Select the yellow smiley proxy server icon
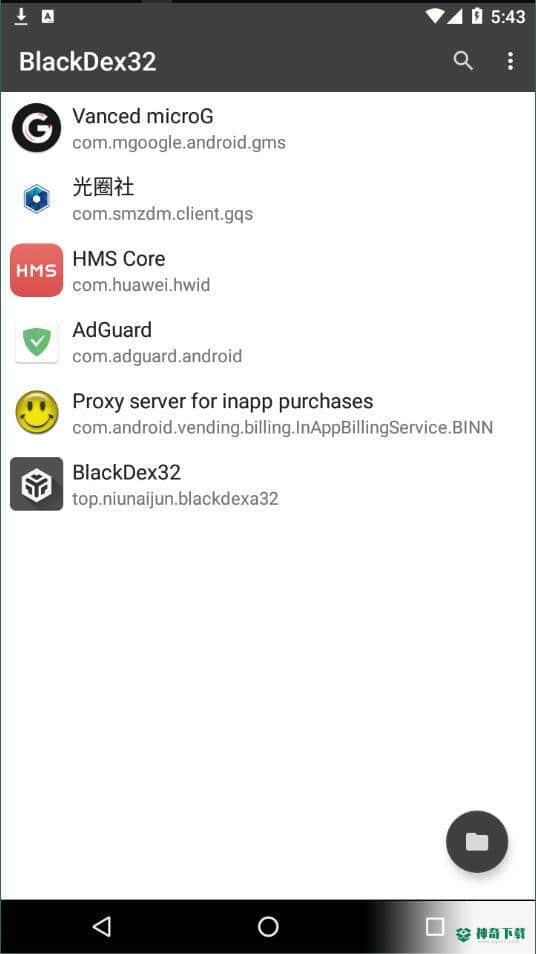 [37, 413]
